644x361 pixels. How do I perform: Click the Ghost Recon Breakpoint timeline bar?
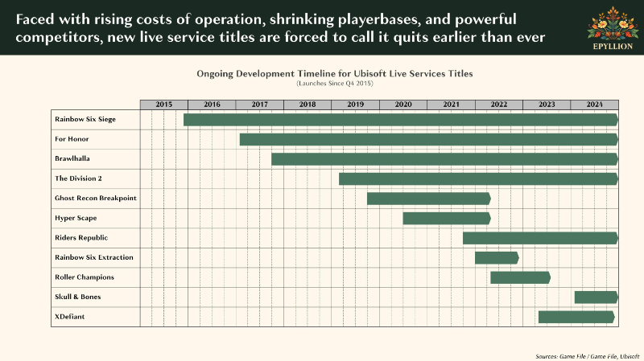coord(429,199)
